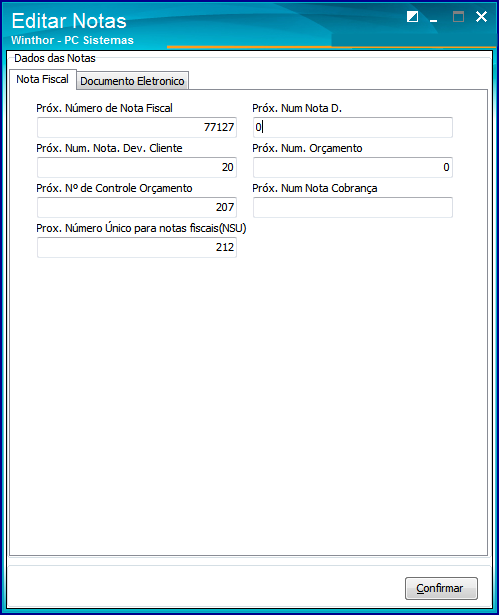Click the 'Próx. Num. Orçamento' label
Viewport: 499px width, 615px height.
point(307,148)
